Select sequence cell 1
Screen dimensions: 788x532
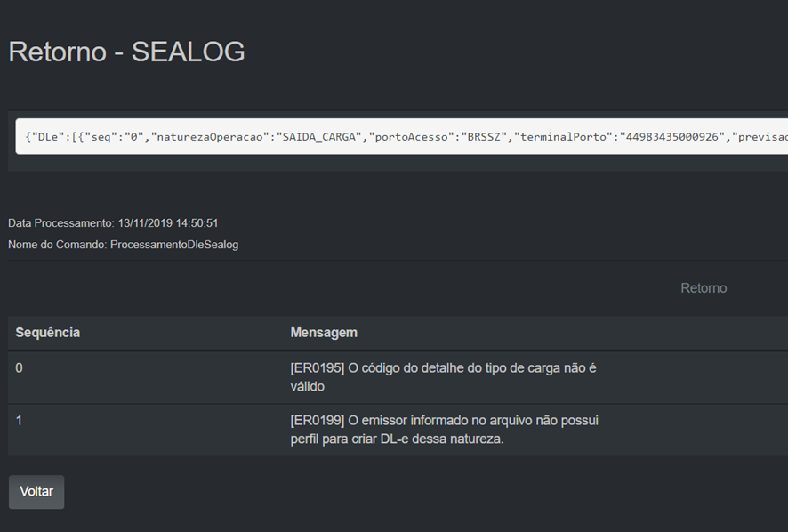(19, 421)
